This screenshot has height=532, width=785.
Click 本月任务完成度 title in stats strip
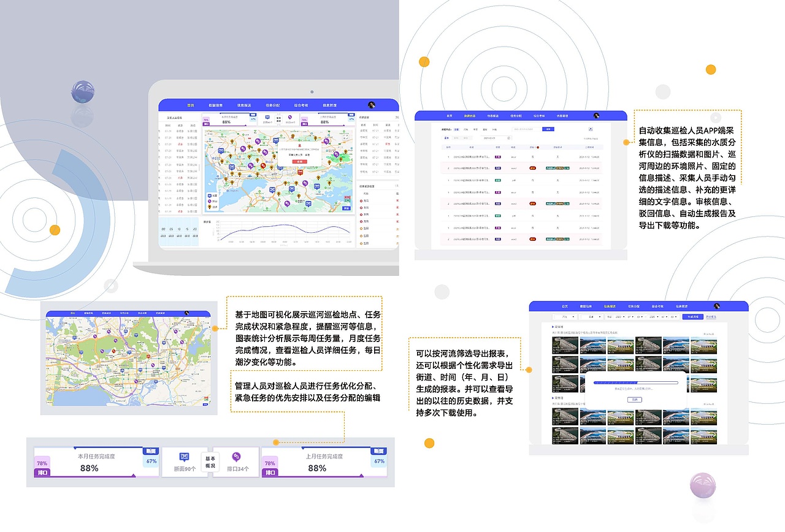click(96, 456)
